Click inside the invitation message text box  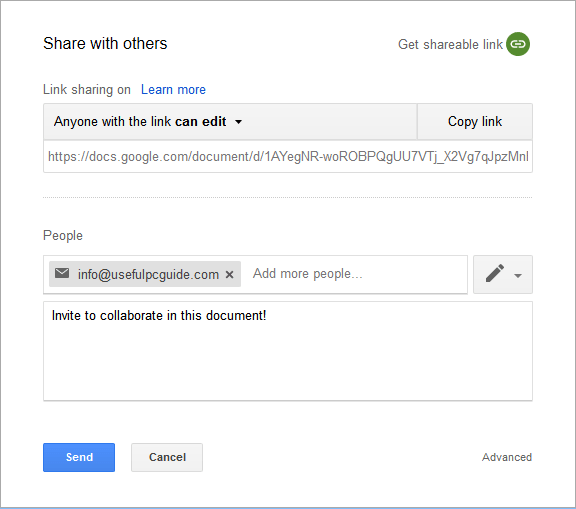[x=288, y=351]
